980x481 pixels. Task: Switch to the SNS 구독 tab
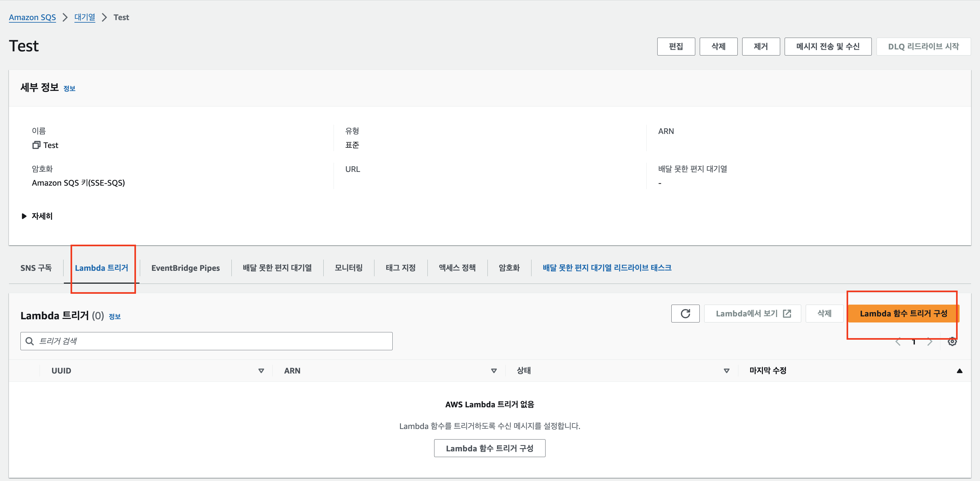click(36, 268)
